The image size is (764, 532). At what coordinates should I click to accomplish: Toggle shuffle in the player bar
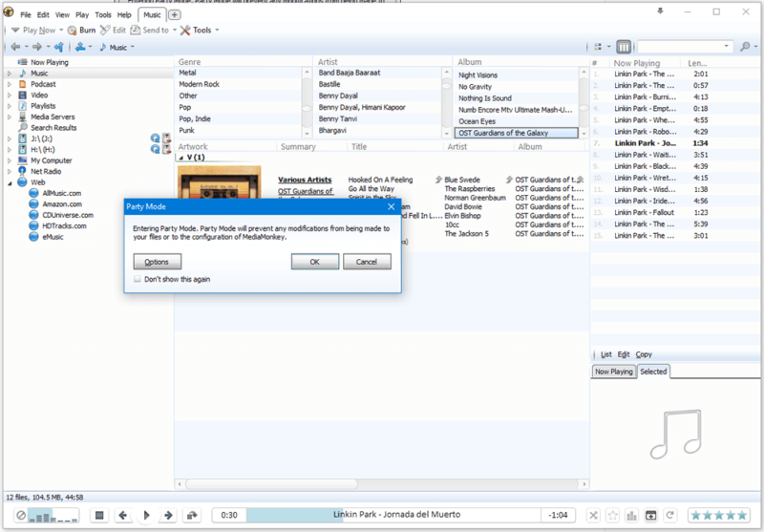point(593,515)
